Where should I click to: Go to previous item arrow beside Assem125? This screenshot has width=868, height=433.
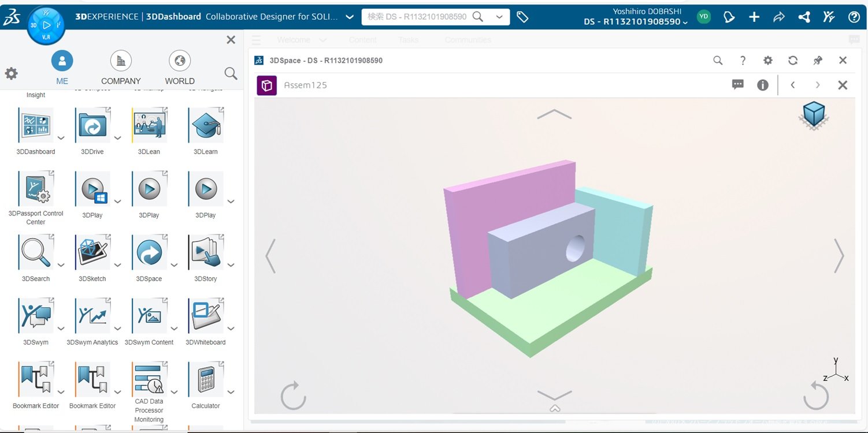(x=793, y=85)
